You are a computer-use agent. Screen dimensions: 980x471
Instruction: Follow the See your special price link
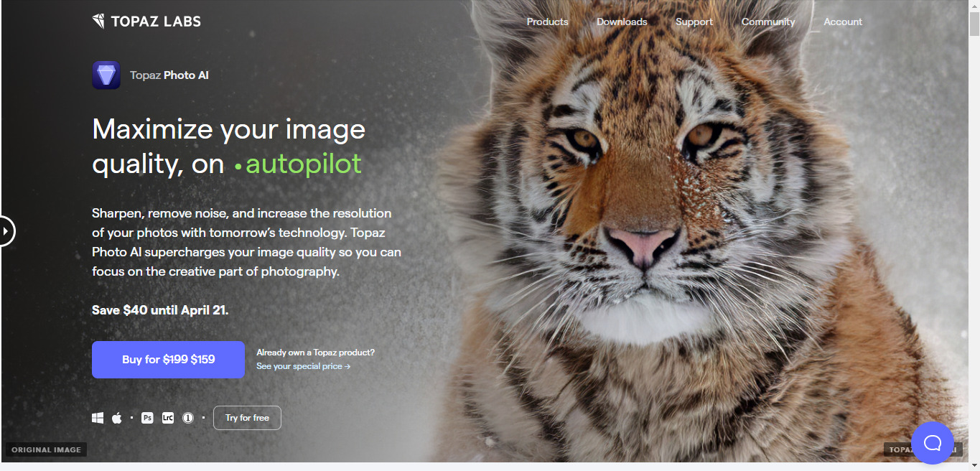pyautogui.click(x=303, y=366)
